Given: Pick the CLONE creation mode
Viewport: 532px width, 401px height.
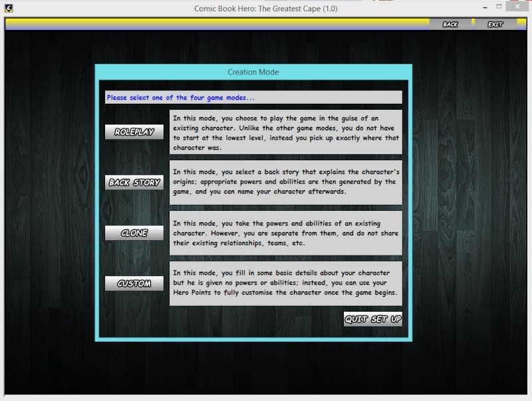Looking at the screenshot, I should click(134, 233).
